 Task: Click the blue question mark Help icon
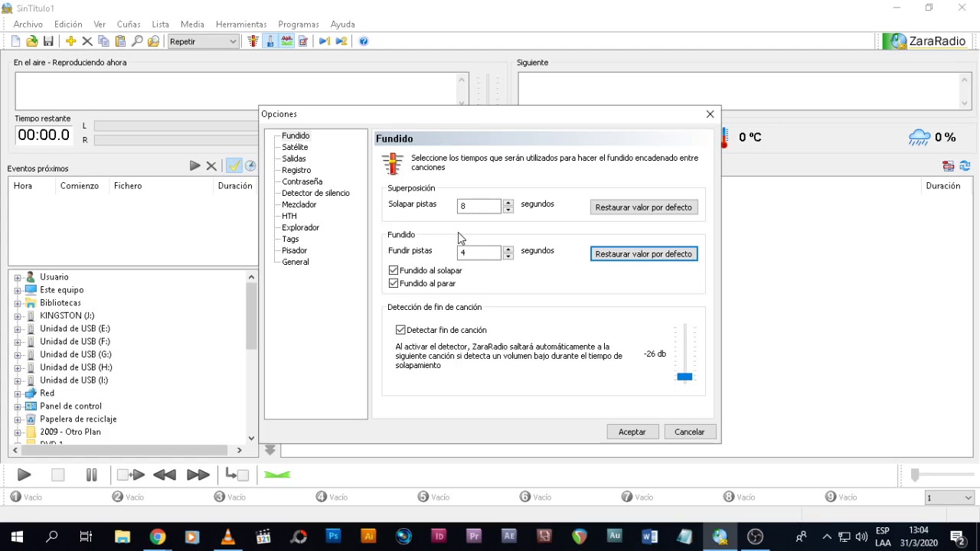tap(364, 41)
